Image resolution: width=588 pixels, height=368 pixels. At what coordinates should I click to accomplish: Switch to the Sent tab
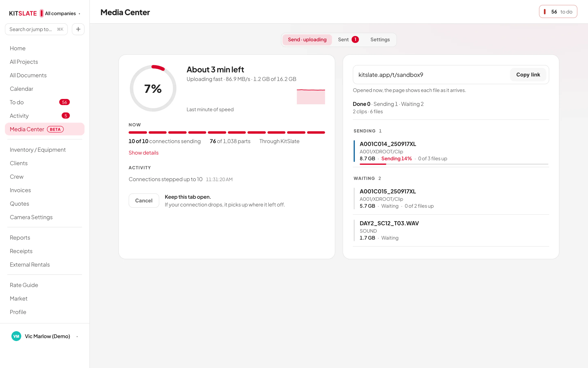point(348,39)
